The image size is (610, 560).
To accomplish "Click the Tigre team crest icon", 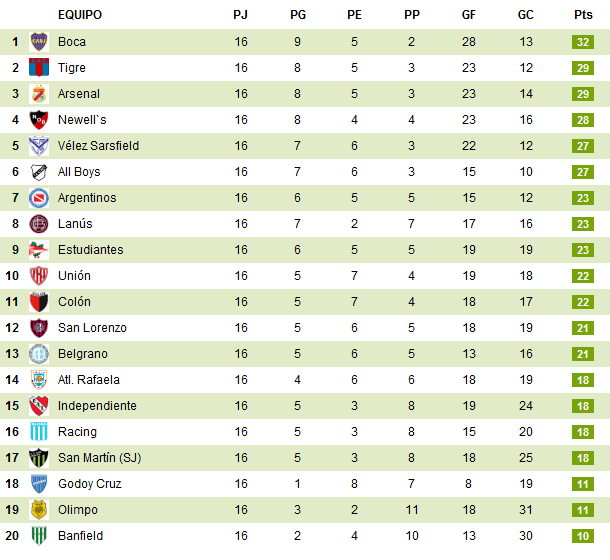I will [x=39, y=68].
